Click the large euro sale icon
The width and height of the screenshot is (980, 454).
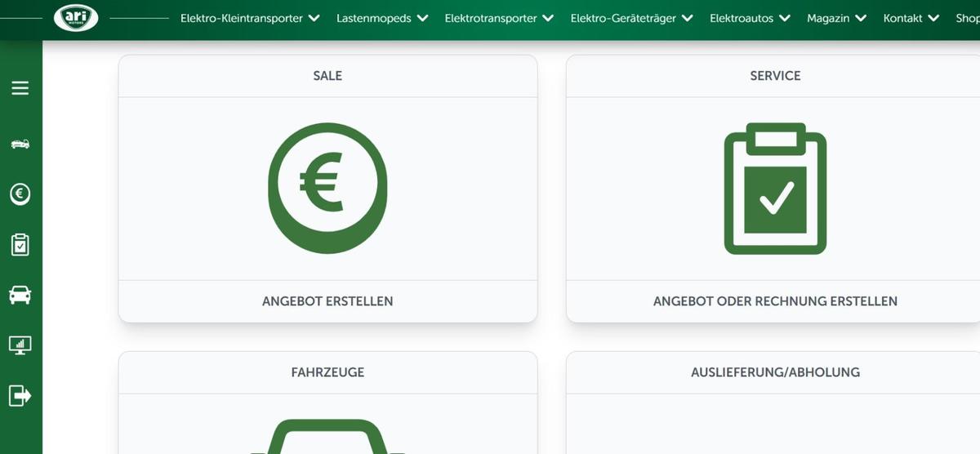coord(327,189)
